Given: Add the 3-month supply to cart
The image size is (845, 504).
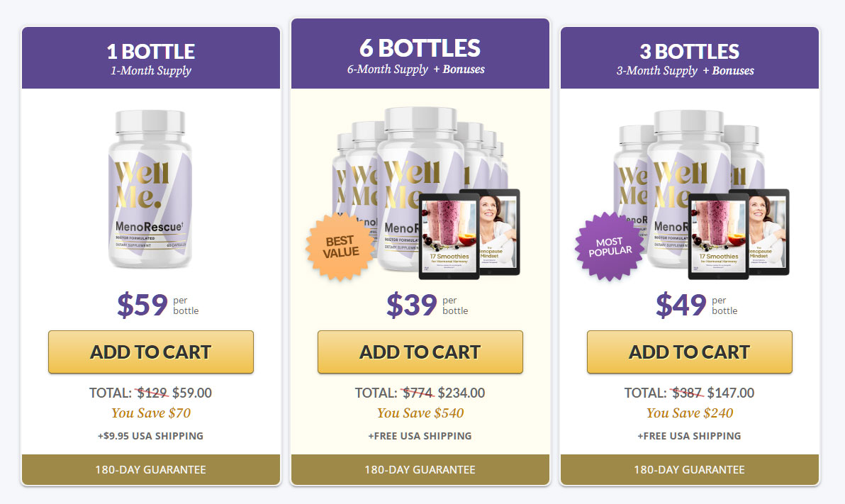Looking at the screenshot, I should [x=688, y=352].
